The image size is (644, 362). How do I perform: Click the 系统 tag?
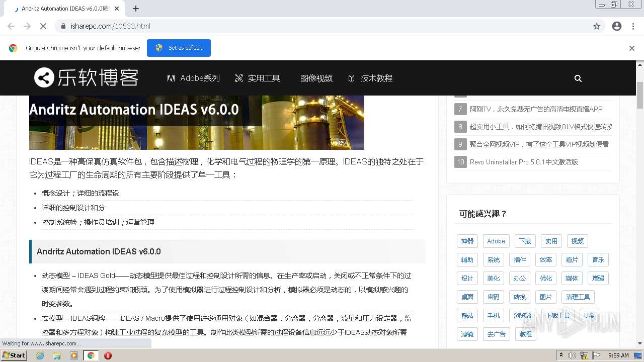click(x=494, y=260)
